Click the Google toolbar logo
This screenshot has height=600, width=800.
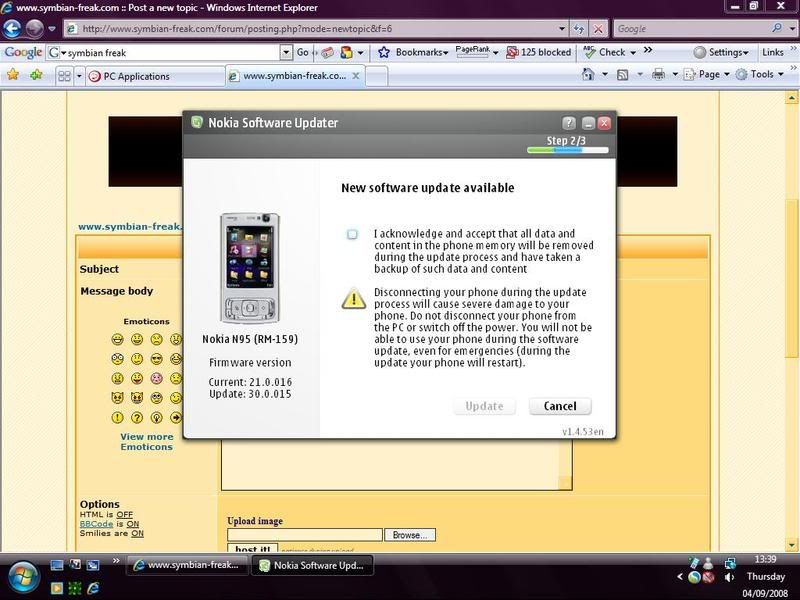pos(23,52)
